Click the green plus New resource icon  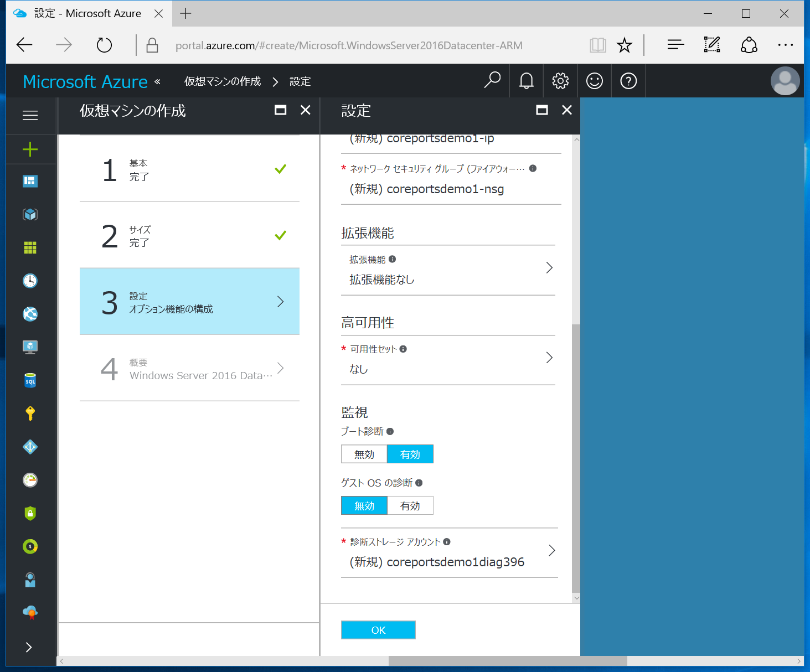(30, 149)
